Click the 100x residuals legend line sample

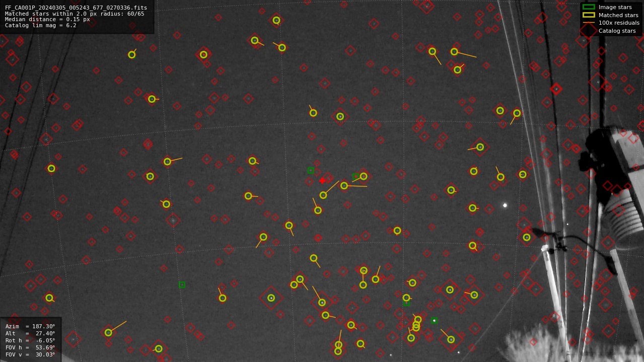pyautogui.click(x=589, y=23)
